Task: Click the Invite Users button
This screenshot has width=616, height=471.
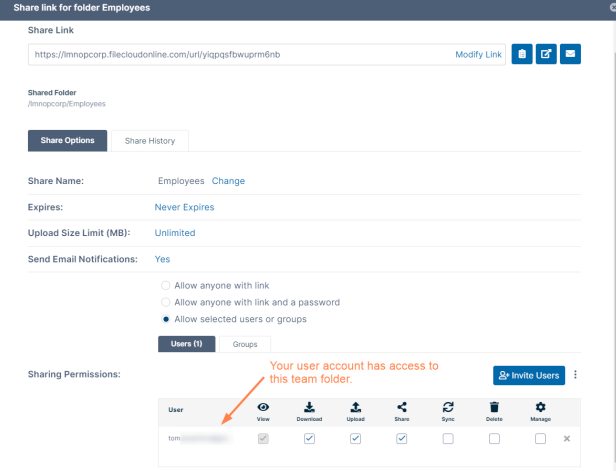Action: tap(529, 375)
